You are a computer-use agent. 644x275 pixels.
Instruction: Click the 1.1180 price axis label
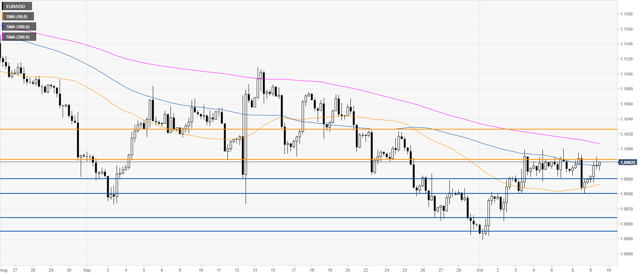(x=626, y=14)
